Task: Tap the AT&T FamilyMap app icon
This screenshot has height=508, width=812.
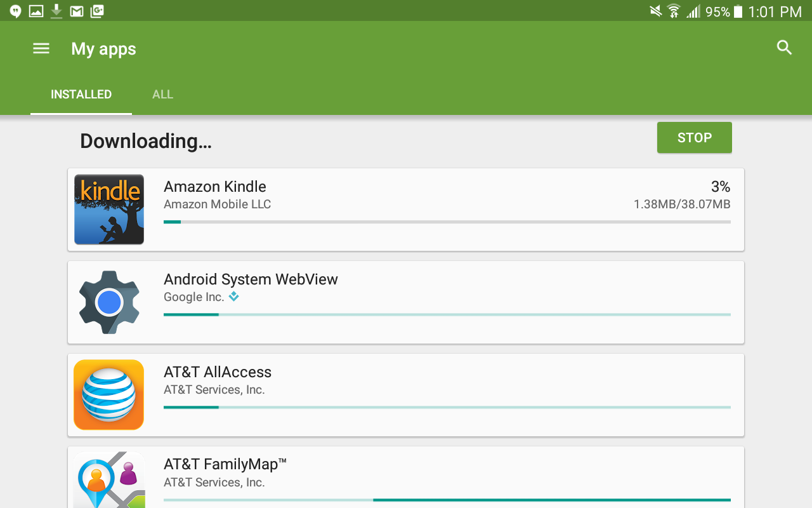Action: 108,483
